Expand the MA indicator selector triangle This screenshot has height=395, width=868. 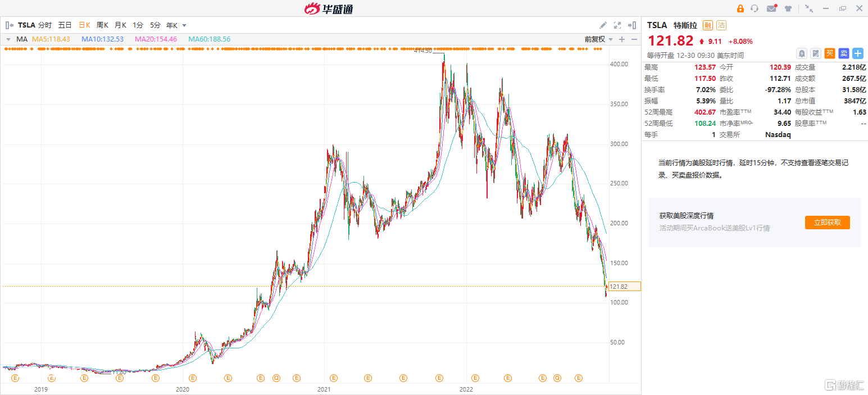(x=8, y=39)
